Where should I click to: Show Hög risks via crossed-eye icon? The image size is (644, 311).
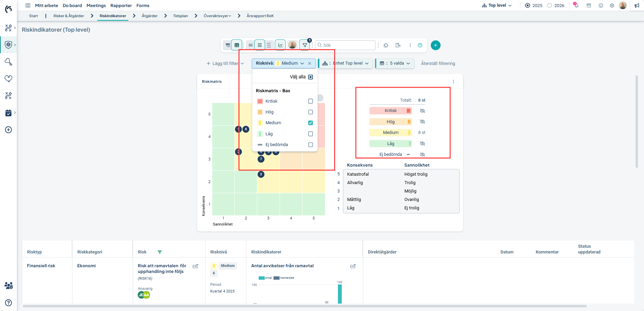tap(422, 122)
